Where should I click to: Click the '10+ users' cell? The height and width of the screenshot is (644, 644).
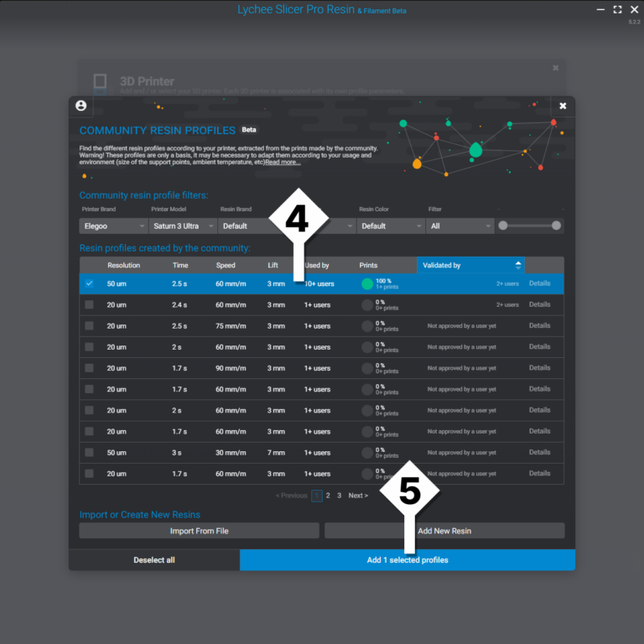point(319,283)
